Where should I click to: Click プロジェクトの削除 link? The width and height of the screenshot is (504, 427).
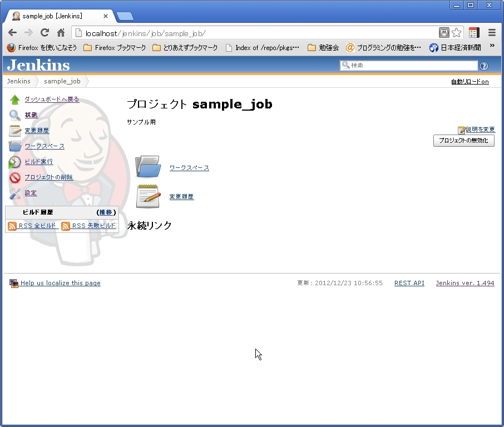click(49, 177)
